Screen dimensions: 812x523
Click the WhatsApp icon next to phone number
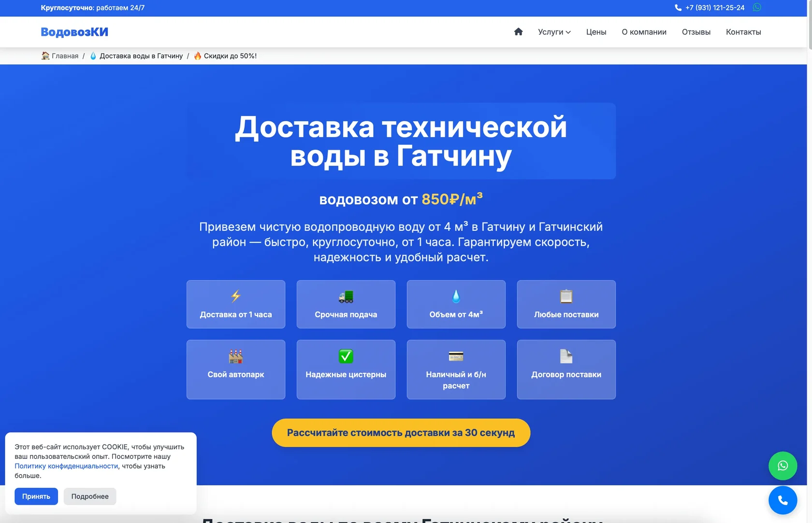[756, 7]
